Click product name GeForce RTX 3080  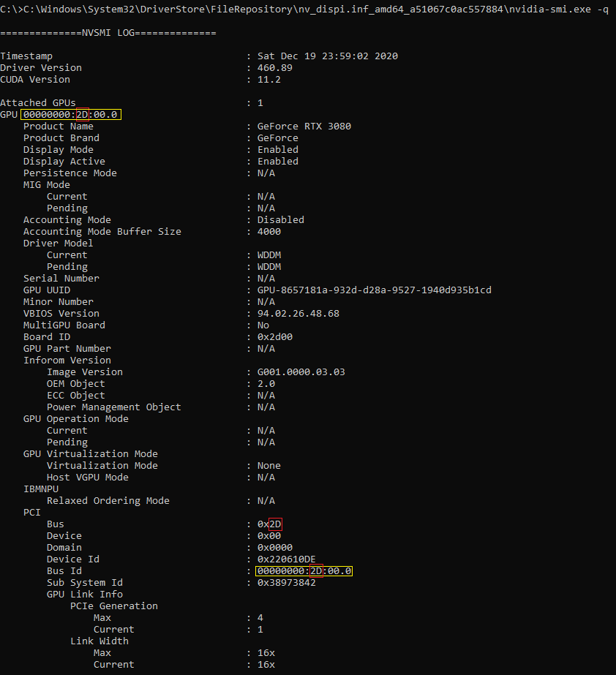click(304, 126)
